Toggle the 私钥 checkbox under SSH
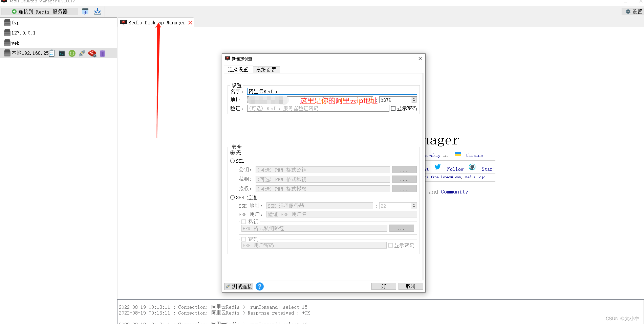The height and width of the screenshot is (324, 644). (243, 222)
